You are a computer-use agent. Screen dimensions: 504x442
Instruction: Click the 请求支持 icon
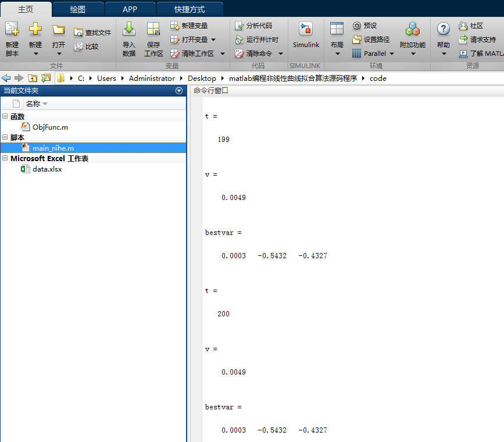click(x=463, y=40)
